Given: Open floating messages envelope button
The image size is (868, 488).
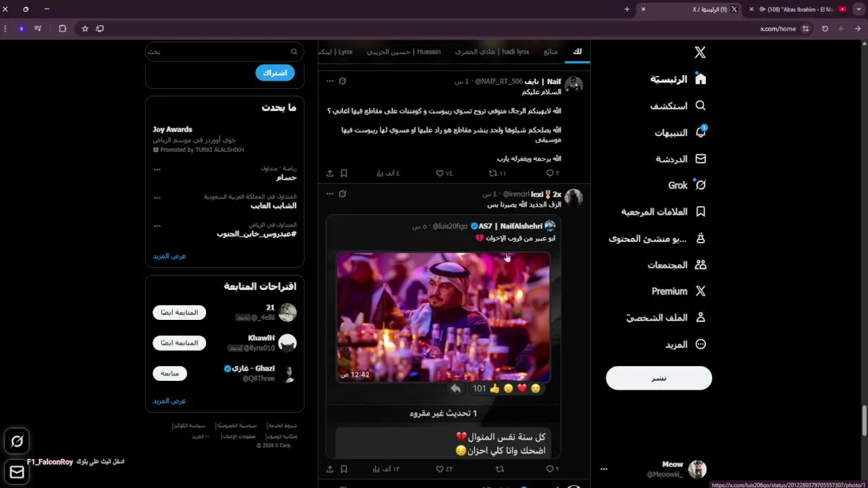Looking at the screenshot, I should [x=17, y=472].
